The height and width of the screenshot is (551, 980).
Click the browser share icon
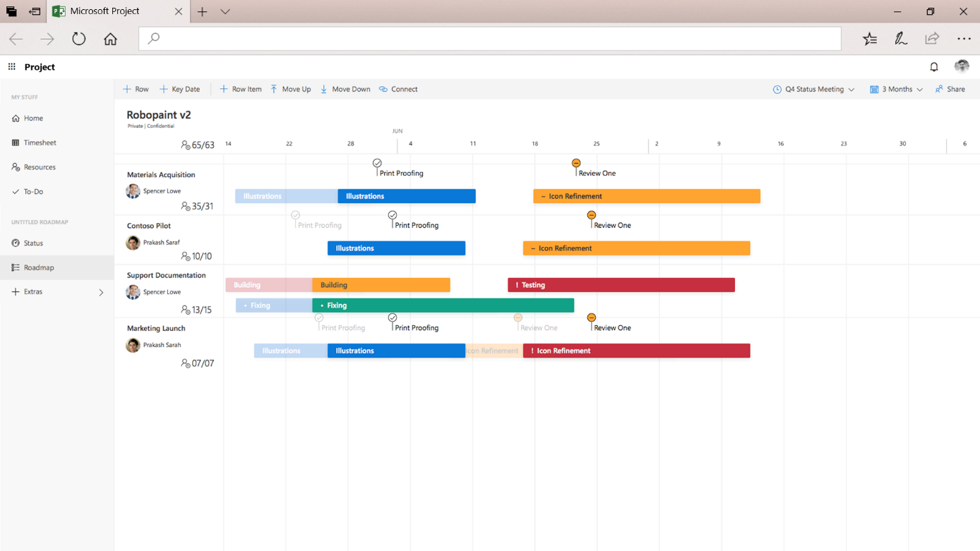pos(932,39)
